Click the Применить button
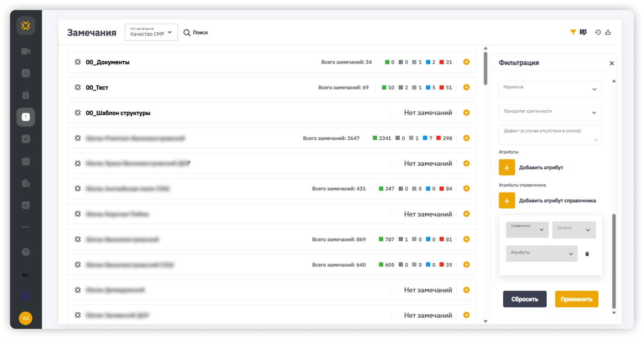The width and height of the screenshot is (644, 339). click(576, 299)
